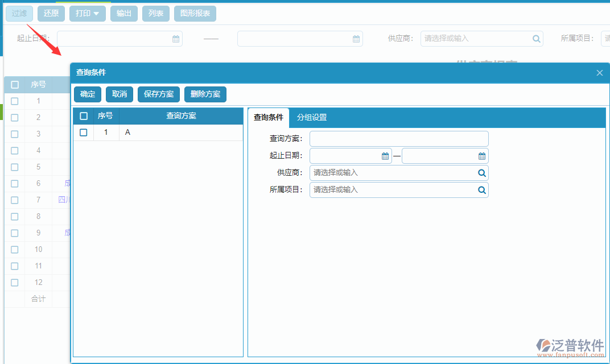Check the select-all box in the 查询方案 list header

(83, 116)
